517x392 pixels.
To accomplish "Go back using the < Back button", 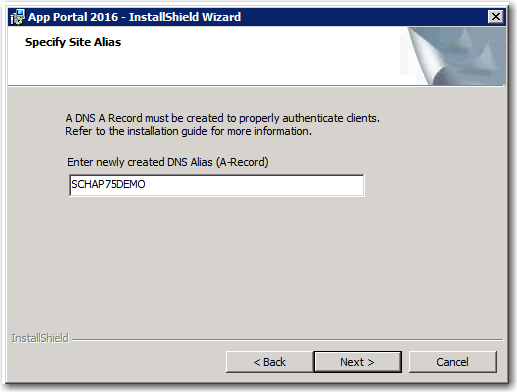I will (269, 362).
